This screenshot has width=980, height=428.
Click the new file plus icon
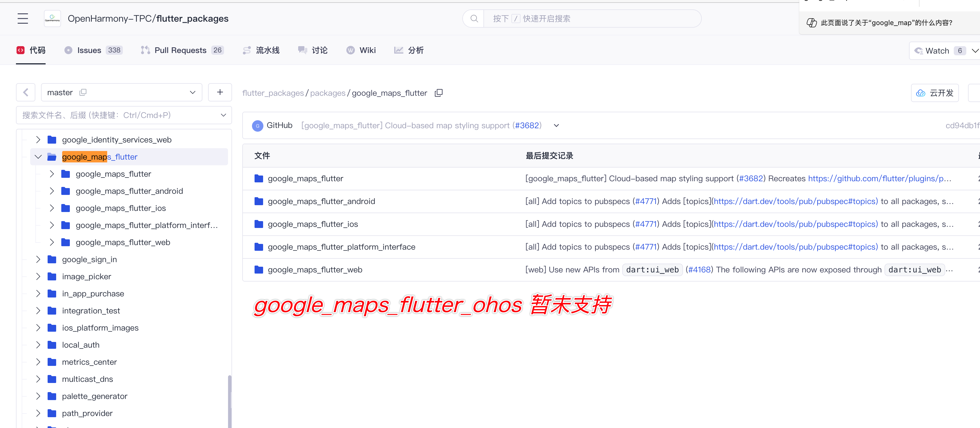(x=220, y=92)
